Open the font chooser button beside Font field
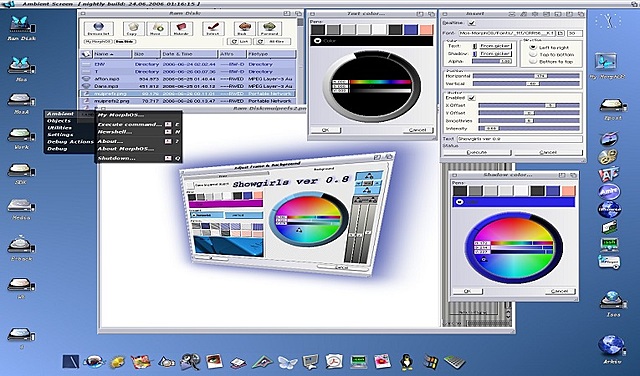The width and height of the screenshot is (640, 376). (560, 33)
